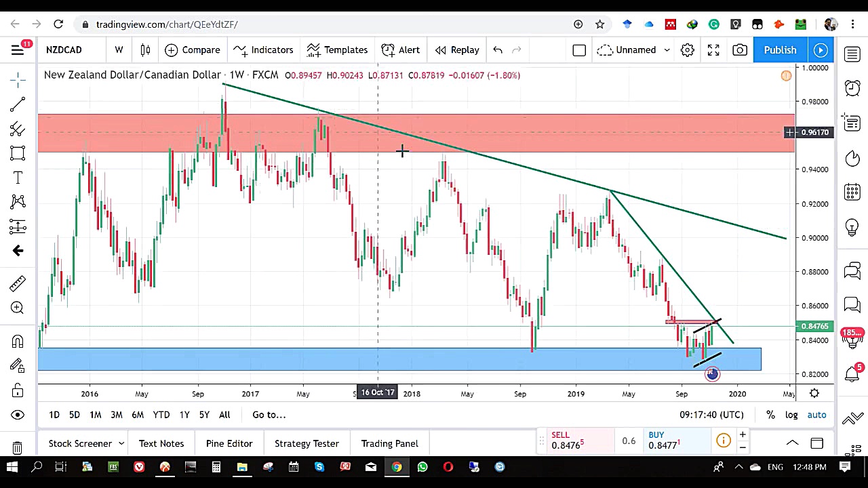868x488 pixels.
Task: Open the Indicators dialog
Action: (263, 50)
